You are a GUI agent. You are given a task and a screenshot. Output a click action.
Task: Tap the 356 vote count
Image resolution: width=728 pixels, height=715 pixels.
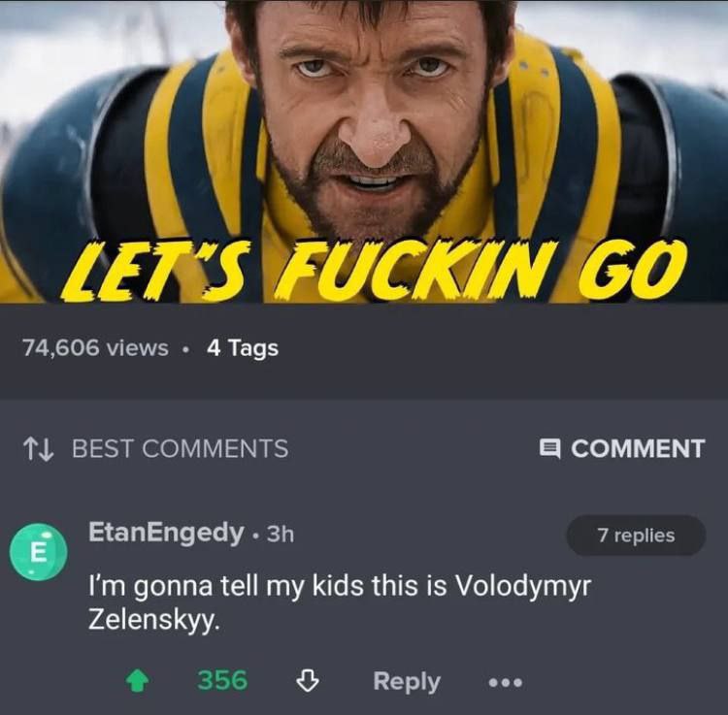tap(222, 681)
